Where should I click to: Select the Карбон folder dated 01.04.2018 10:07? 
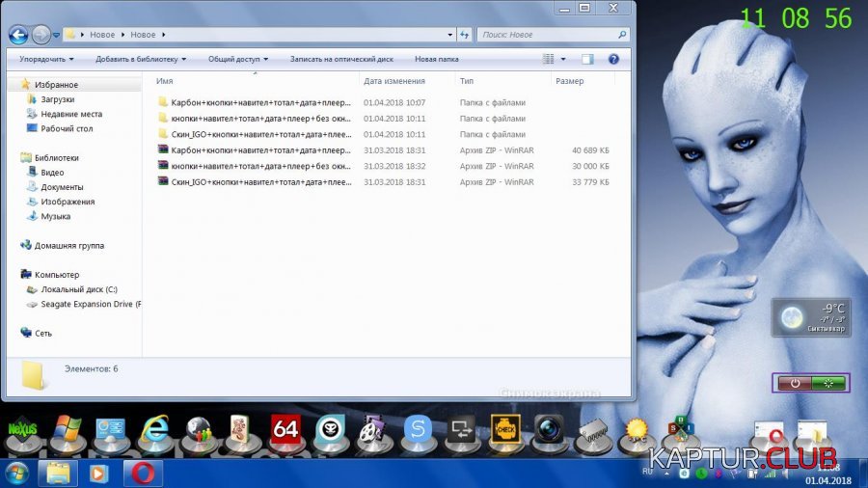click(x=383, y=102)
